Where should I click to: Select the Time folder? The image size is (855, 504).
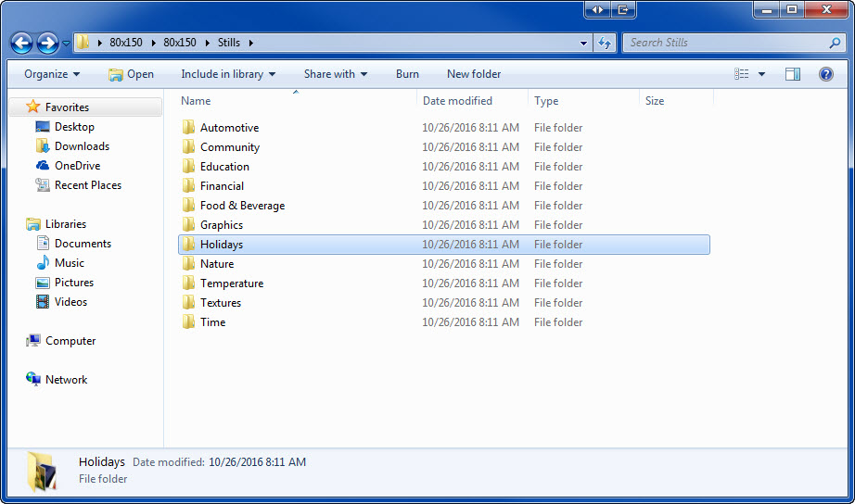coord(212,322)
